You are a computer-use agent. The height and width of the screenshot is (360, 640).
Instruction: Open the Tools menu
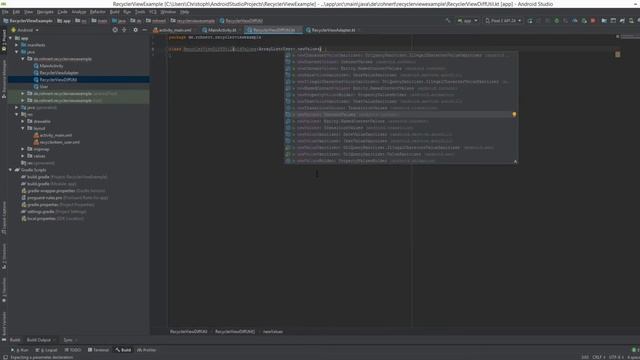point(140,12)
